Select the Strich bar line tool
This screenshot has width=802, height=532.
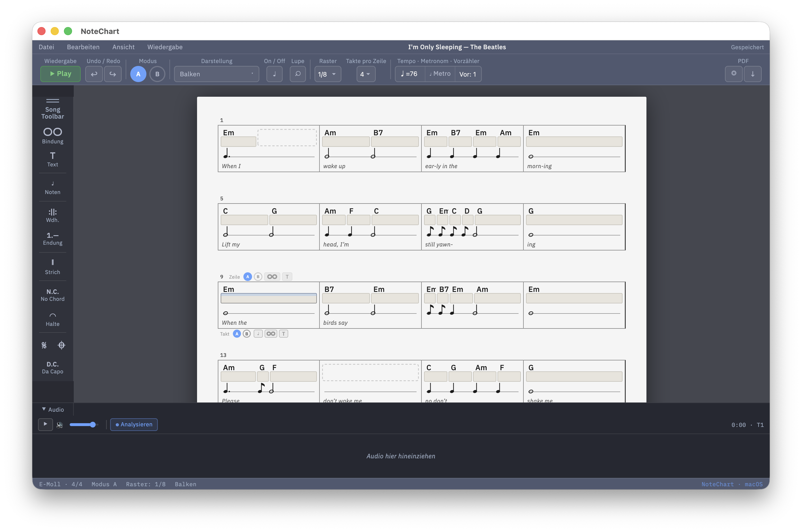point(53,267)
